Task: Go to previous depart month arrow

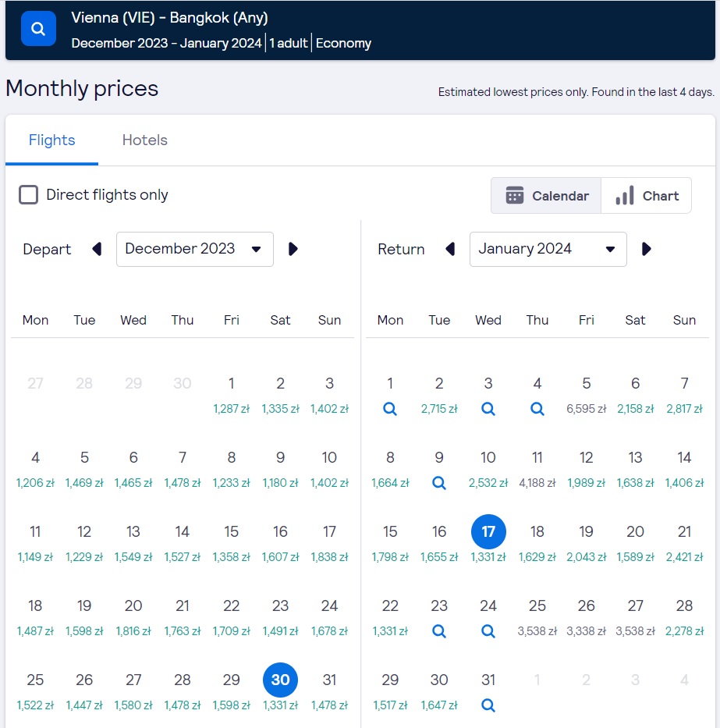Action: [x=97, y=250]
